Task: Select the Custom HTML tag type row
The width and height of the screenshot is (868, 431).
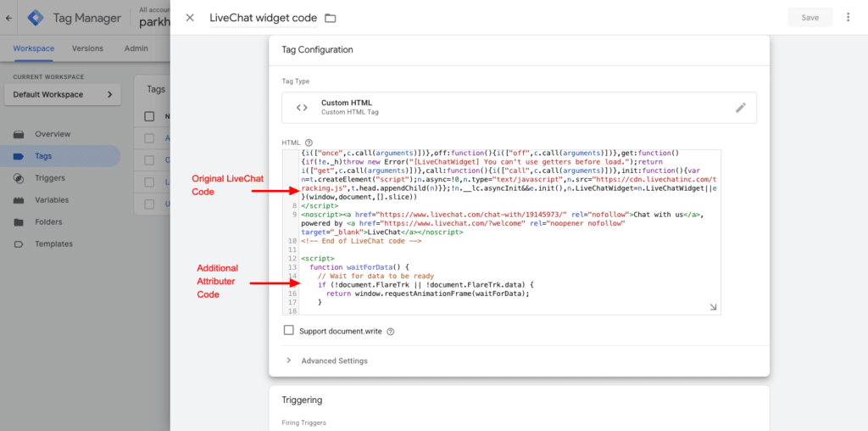Action: coord(520,108)
